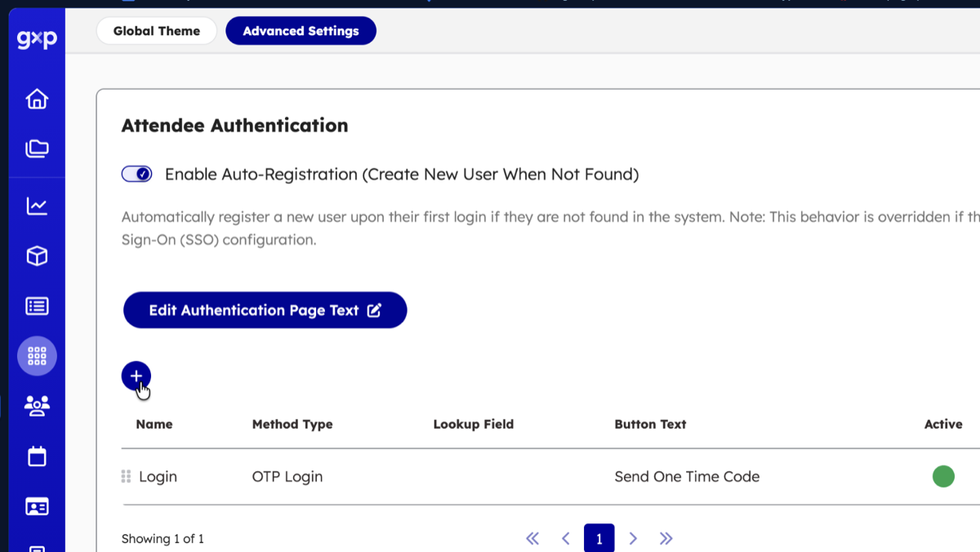Click Edit Authentication Page Text button
The width and height of the screenshot is (980, 552).
click(265, 310)
